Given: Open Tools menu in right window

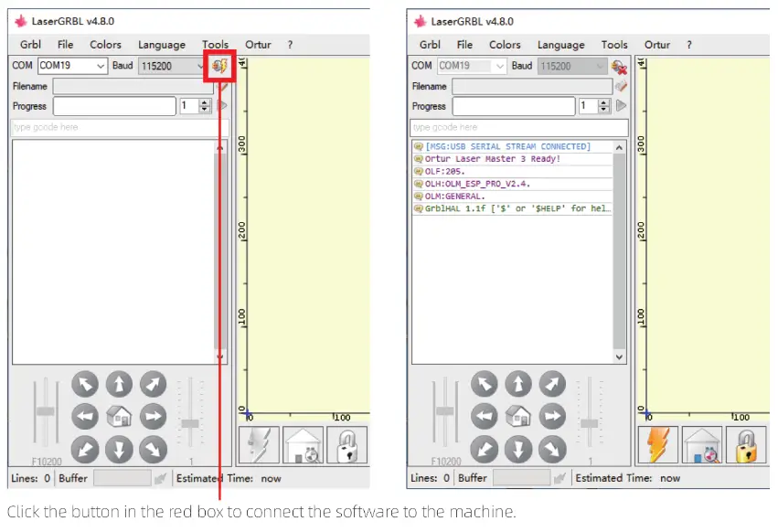Looking at the screenshot, I should [x=614, y=44].
